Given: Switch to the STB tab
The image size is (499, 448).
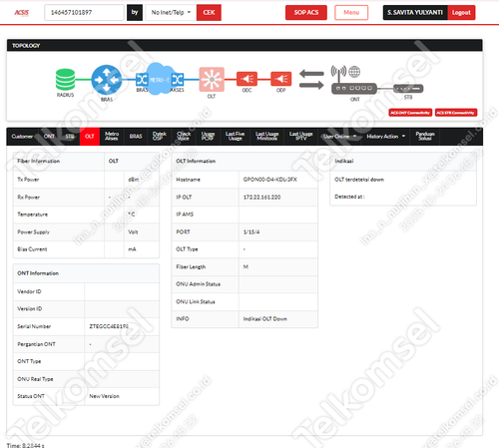Looking at the screenshot, I should (x=70, y=137).
